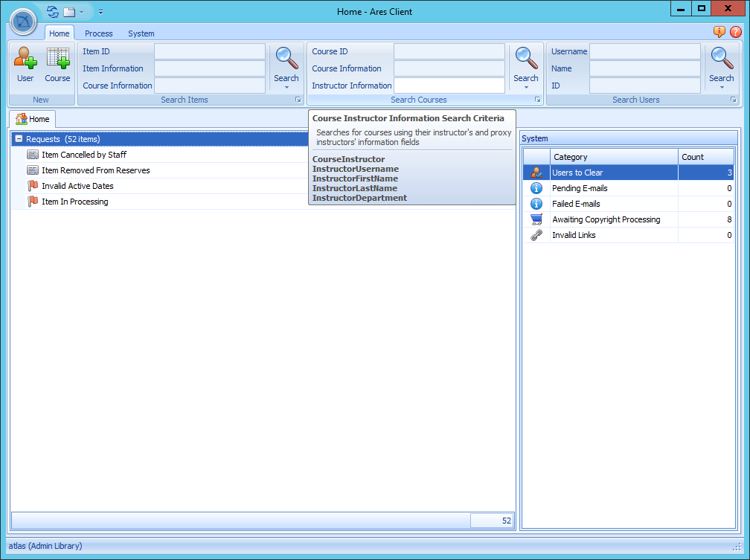Open the quick access toolbar customize dropdown
Image resolution: width=750 pixels, height=560 pixels.
pos(100,12)
